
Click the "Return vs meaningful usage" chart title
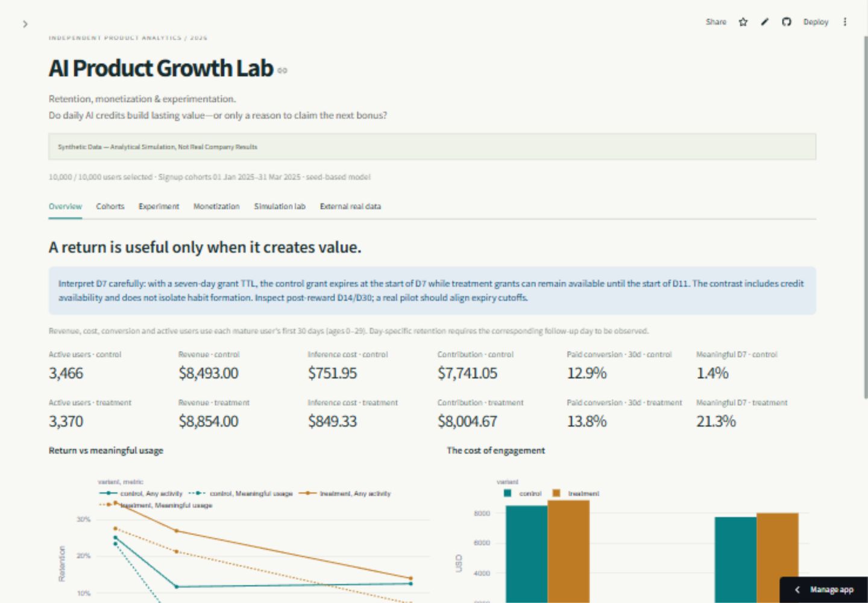106,450
